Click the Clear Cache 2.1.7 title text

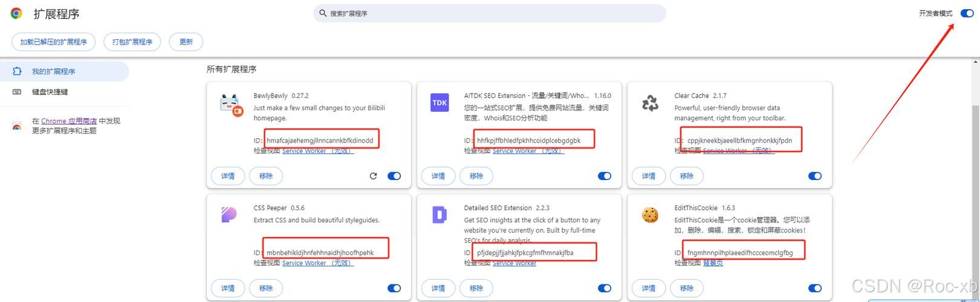coord(701,95)
